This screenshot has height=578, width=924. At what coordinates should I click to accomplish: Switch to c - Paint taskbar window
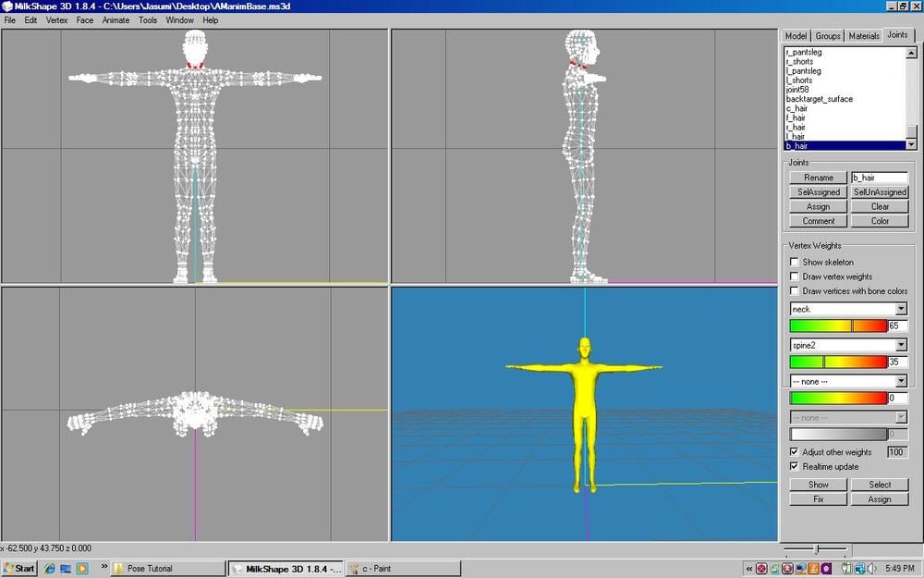403,568
